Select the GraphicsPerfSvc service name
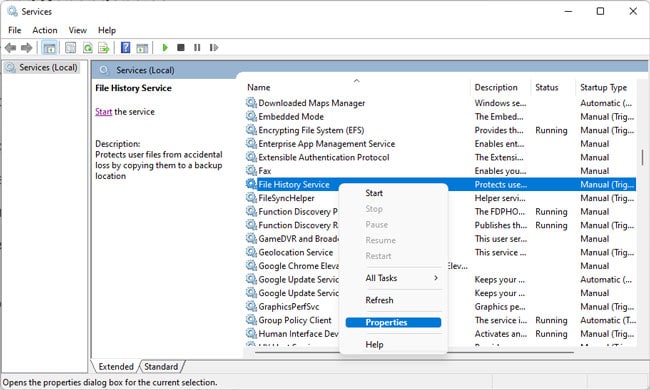This screenshot has height=390, width=650. (x=289, y=307)
